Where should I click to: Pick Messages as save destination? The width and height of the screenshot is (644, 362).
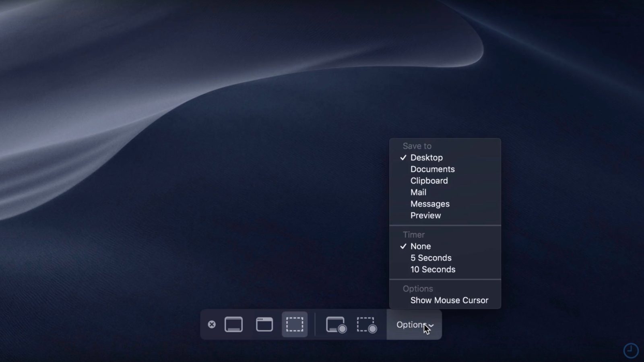click(x=430, y=204)
